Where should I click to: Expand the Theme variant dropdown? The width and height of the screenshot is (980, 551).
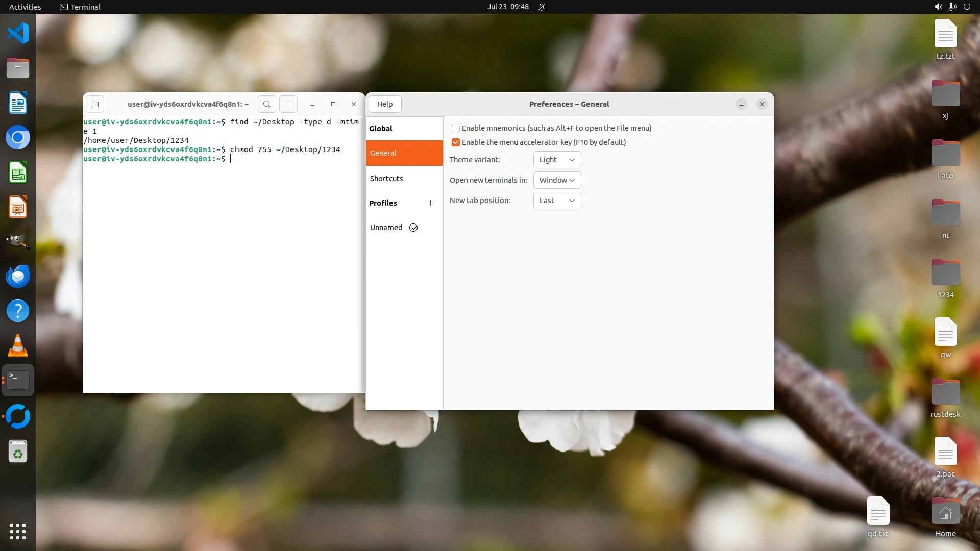(x=557, y=160)
